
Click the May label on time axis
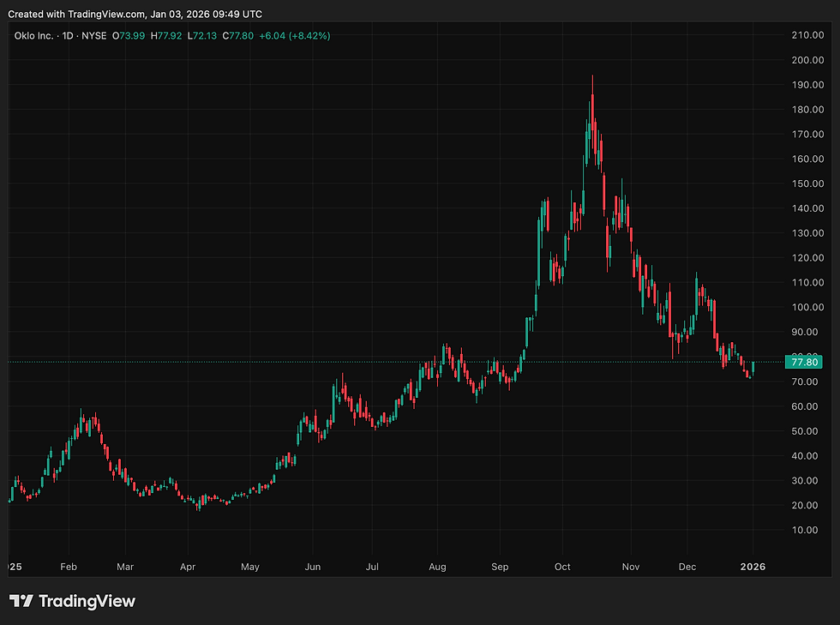point(250,567)
